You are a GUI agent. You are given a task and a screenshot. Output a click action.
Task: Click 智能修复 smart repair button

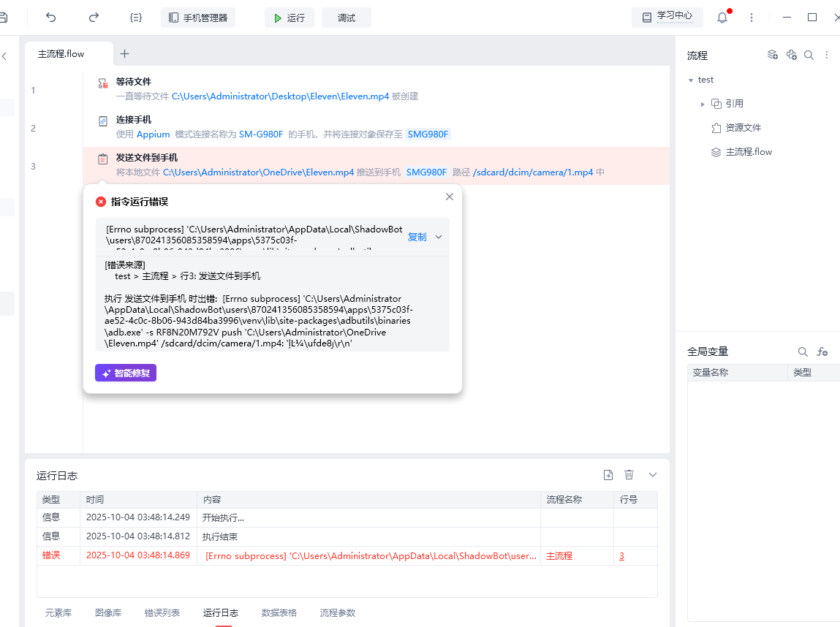pyautogui.click(x=126, y=373)
